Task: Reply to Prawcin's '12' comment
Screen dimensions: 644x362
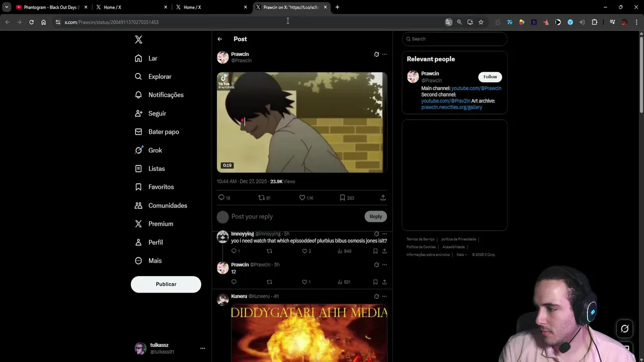Action: tap(234, 282)
